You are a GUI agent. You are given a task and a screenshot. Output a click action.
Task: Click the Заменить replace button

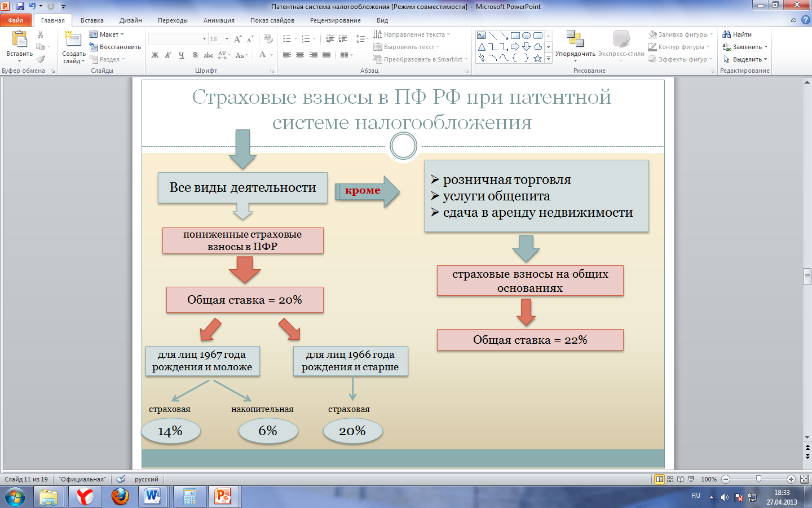click(x=745, y=47)
